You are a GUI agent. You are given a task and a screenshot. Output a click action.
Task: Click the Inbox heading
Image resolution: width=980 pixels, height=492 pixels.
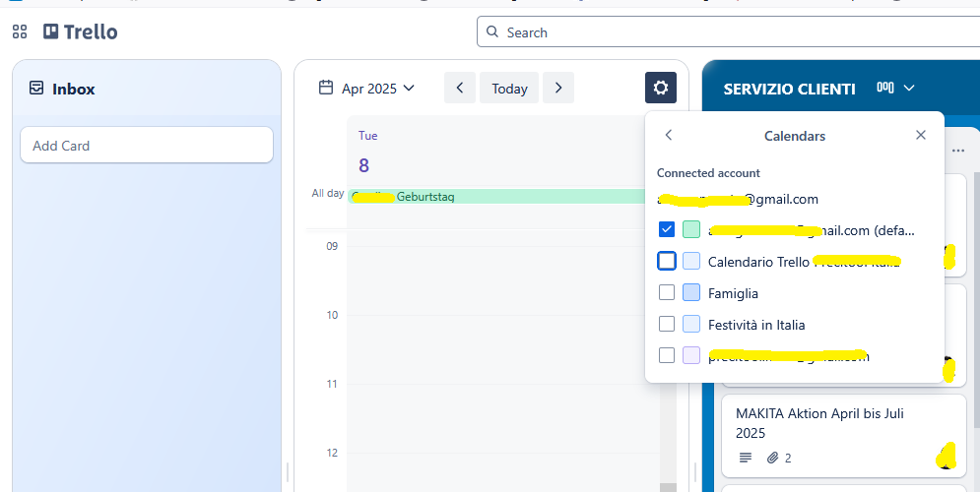73,89
